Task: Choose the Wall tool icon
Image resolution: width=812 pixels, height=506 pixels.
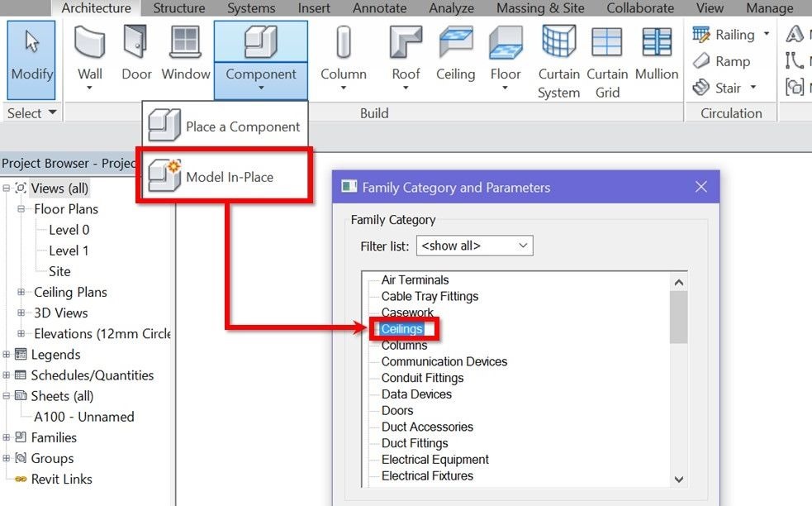Action: click(90, 42)
